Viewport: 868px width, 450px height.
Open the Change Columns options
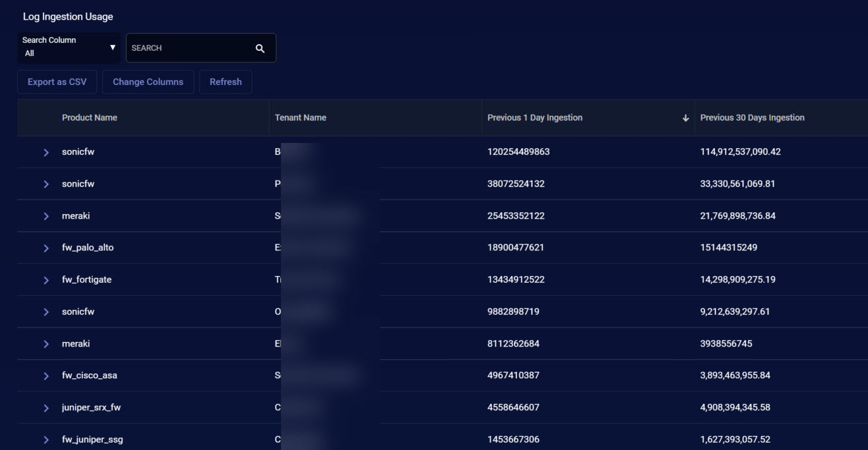click(x=148, y=82)
